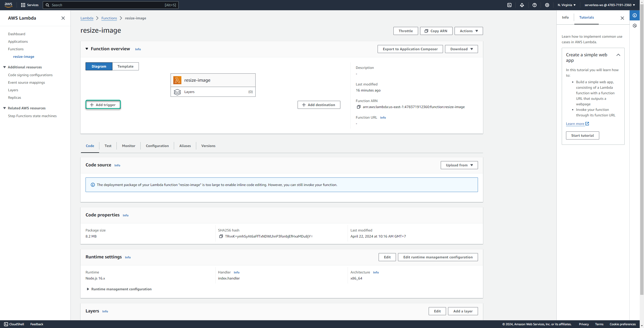Copy the SHA256 hash via copy icon
644x328 pixels.
pyautogui.click(x=221, y=237)
